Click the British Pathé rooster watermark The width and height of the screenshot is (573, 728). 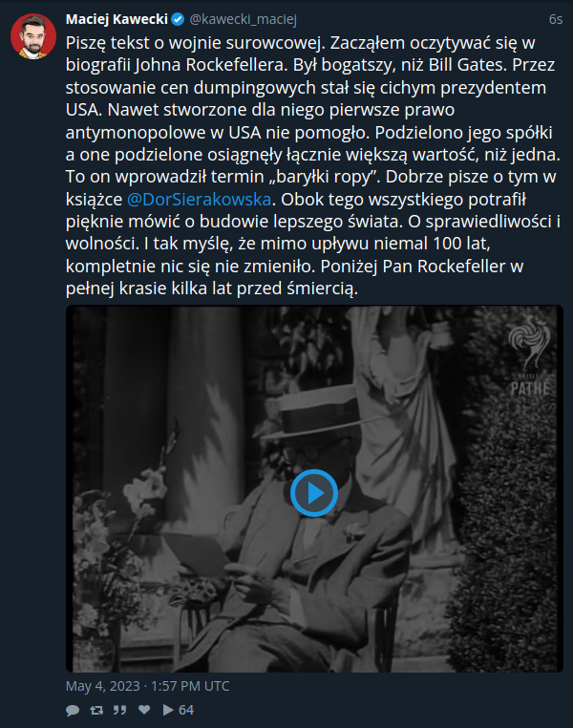(x=529, y=341)
